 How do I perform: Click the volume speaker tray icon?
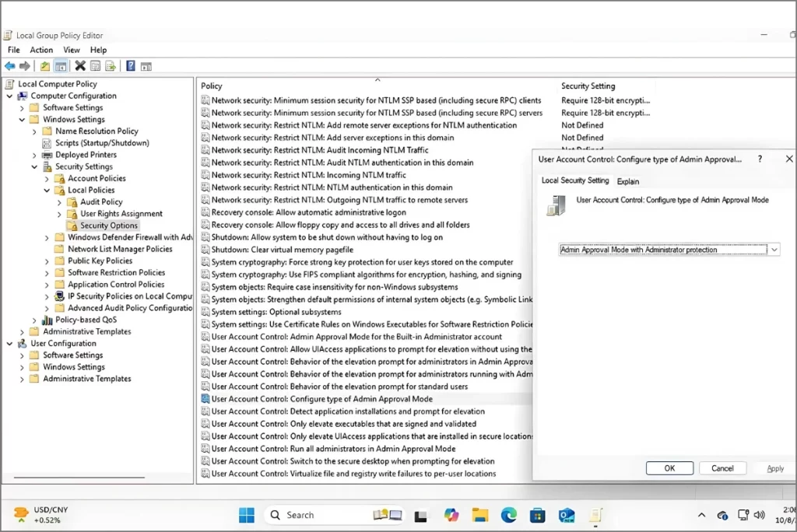click(x=760, y=515)
